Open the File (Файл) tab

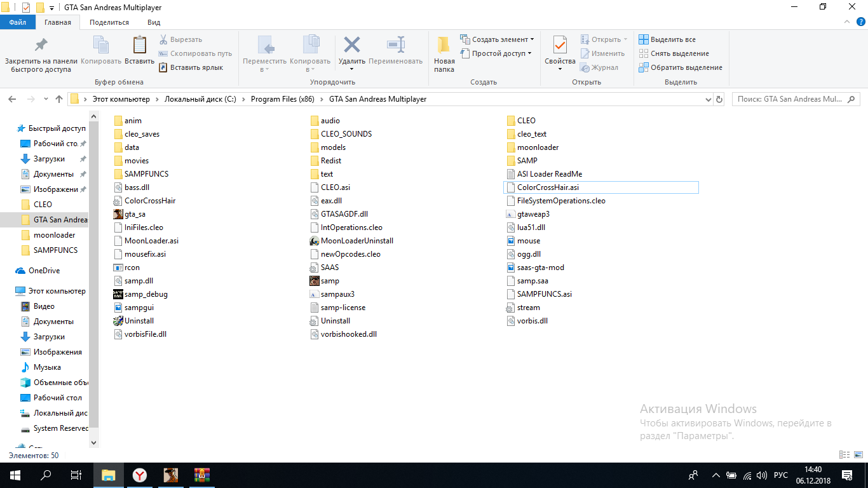(18, 22)
